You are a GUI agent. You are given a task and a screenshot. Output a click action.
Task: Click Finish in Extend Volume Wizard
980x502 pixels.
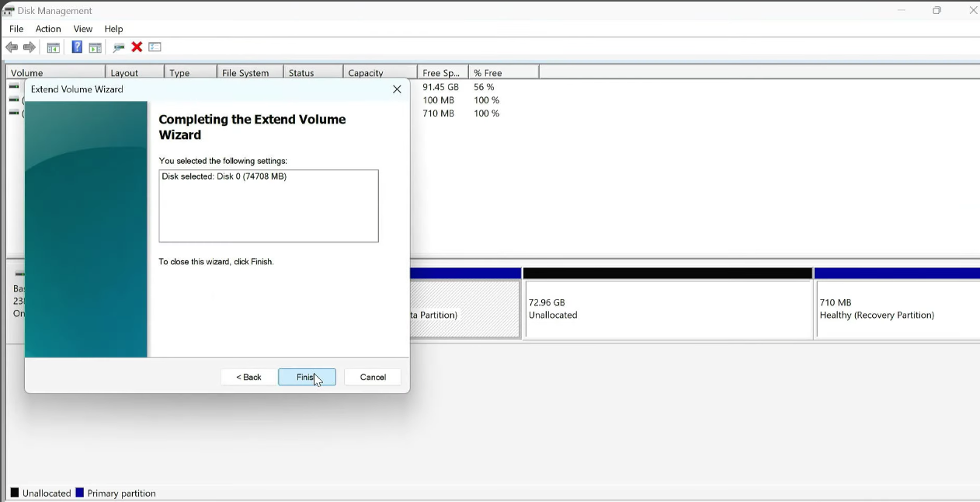(x=307, y=377)
